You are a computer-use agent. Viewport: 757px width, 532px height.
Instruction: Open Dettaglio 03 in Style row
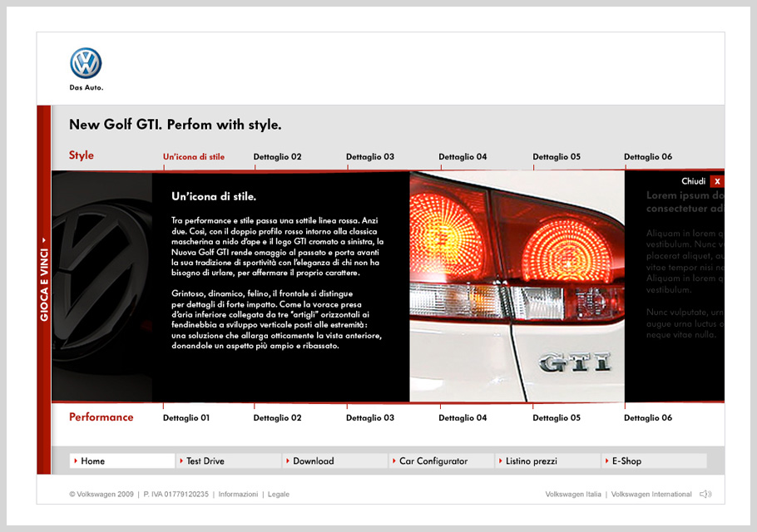coord(370,157)
